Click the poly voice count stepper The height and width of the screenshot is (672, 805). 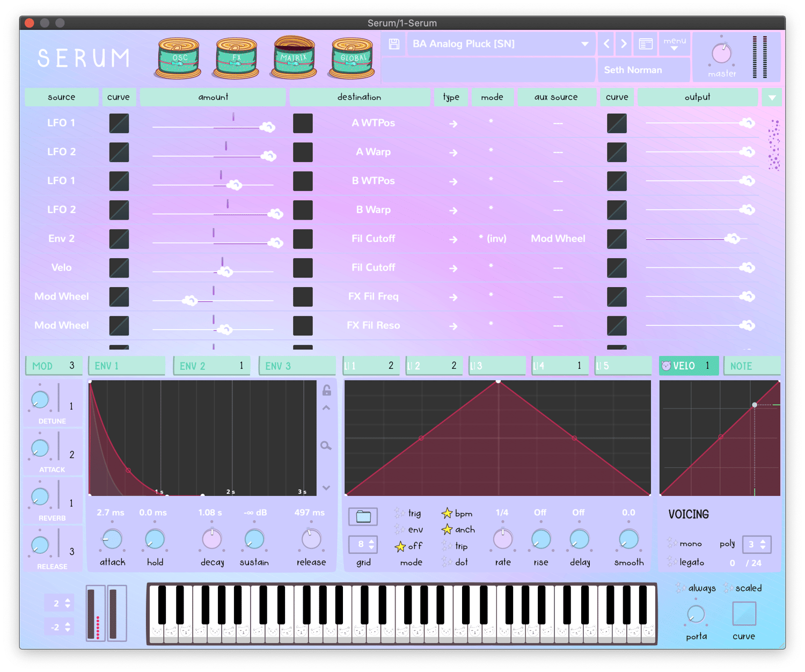(x=757, y=544)
